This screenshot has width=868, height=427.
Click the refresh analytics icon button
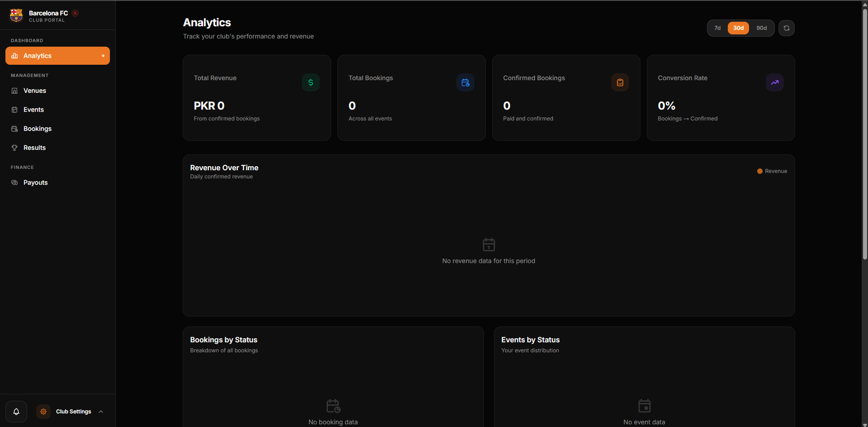[786, 28]
